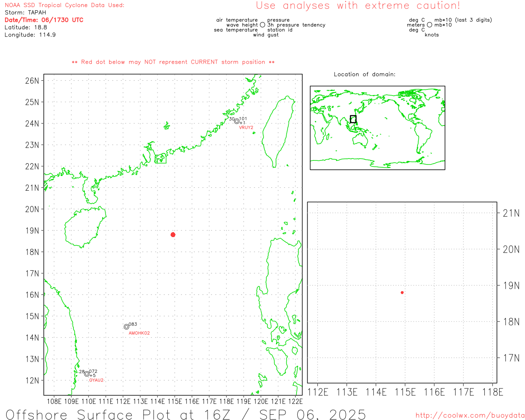Image resolution: width=525 pixels, height=420 pixels.
Task: Click the 083 pressure value near AMOHK02
Action: click(x=133, y=324)
